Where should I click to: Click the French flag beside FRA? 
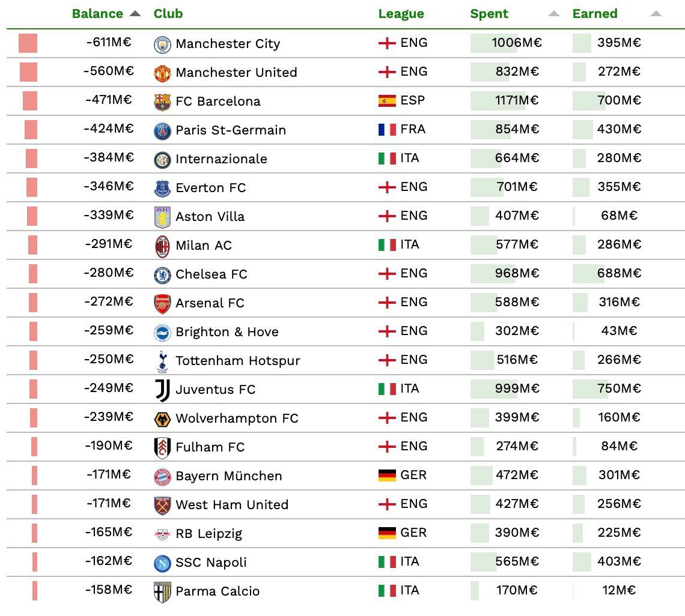point(387,129)
